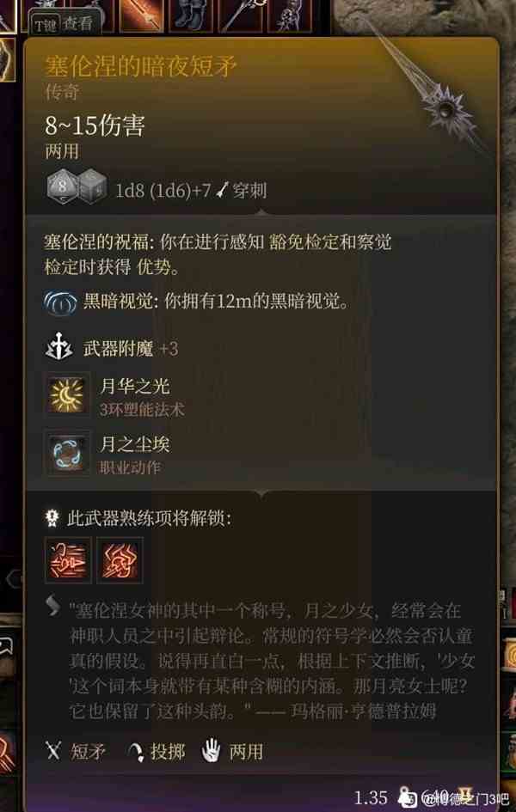The image size is (516, 812).
Task: Click the 月之尘埃 moon dust action icon
Action: pyautogui.click(x=66, y=453)
